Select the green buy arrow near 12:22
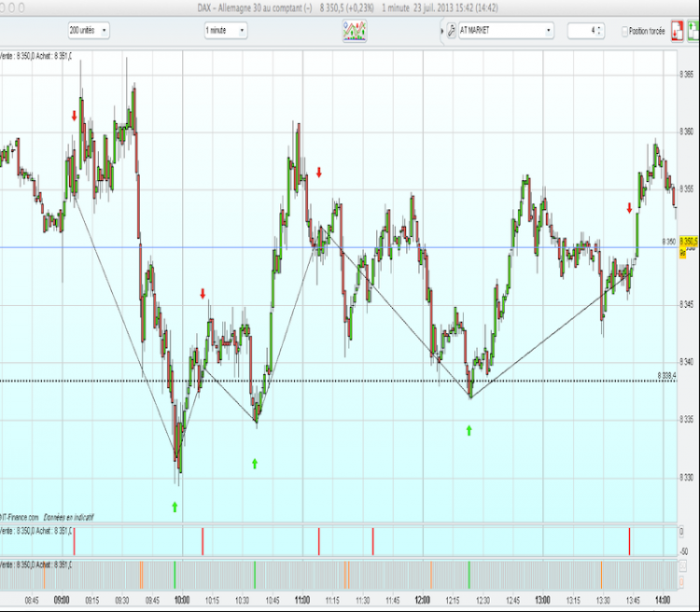Viewport: 700px width, 612px height. pos(469,430)
